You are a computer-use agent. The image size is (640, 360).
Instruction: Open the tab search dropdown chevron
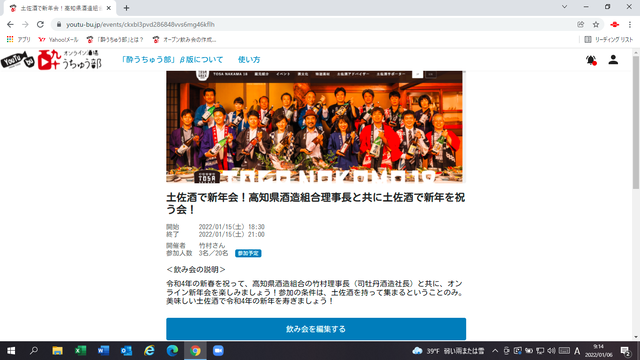[564, 7]
